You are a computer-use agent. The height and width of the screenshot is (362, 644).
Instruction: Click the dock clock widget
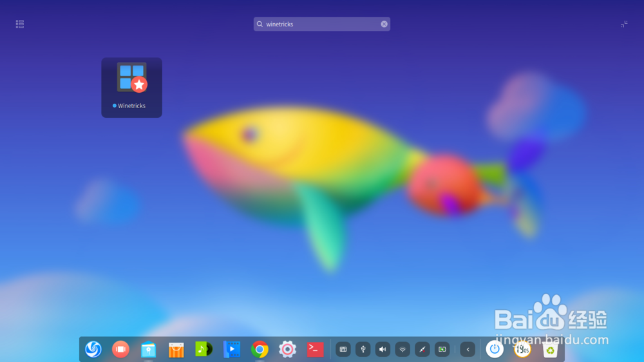point(522,349)
